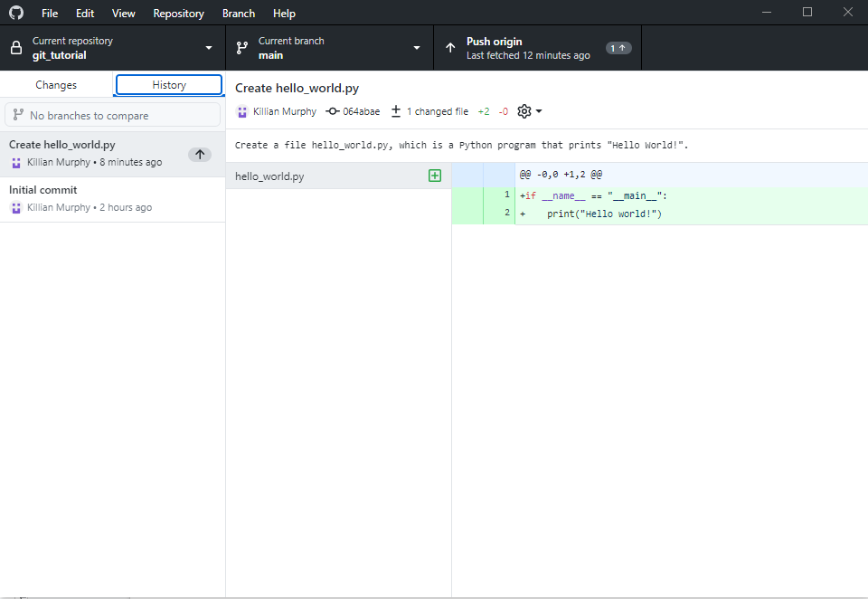868x599 pixels.
Task: Minimize the GitHub Desktop window
Action: tap(767, 12)
